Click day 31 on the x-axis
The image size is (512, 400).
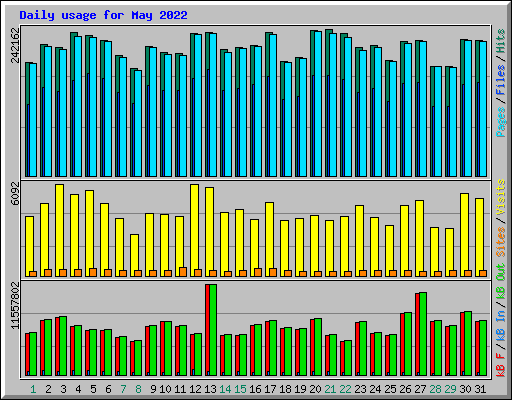point(480,389)
